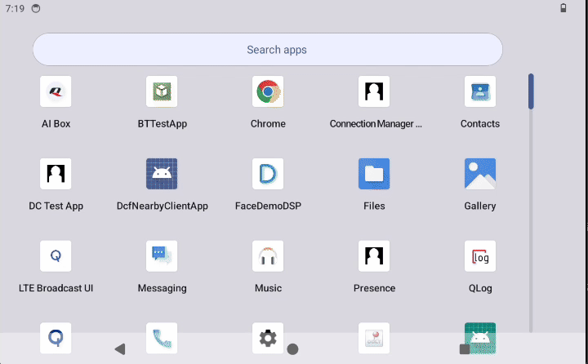Open the Messaging app

tap(162, 256)
